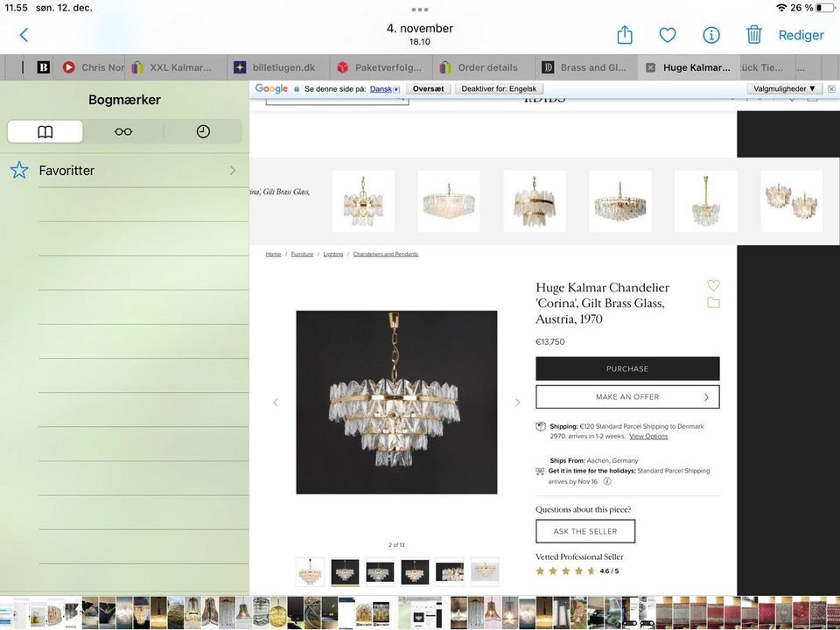Click the holiday shipping info icon
Viewport: 840px width, 630px height.
tap(607, 481)
